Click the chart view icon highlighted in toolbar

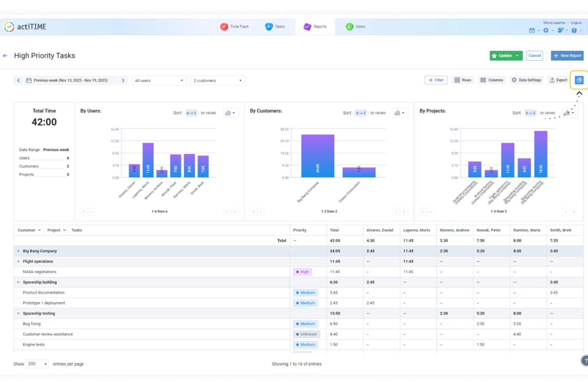[x=579, y=80]
